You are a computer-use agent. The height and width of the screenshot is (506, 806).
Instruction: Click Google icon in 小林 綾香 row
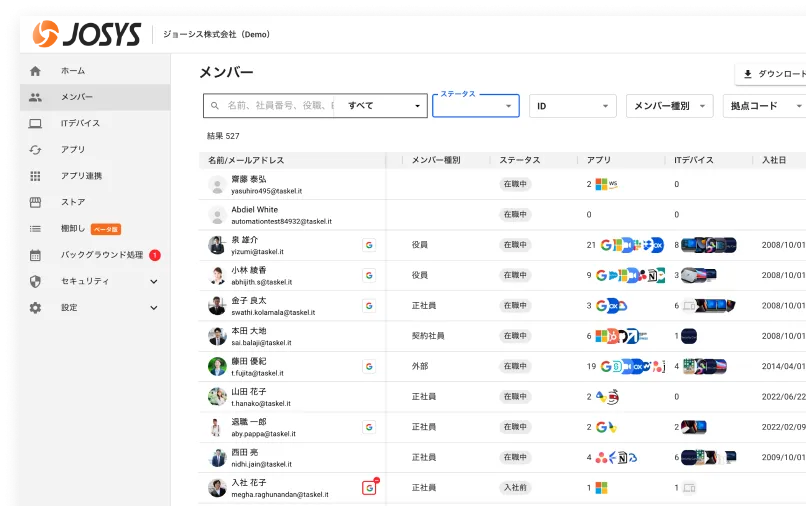pyautogui.click(x=369, y=275)
